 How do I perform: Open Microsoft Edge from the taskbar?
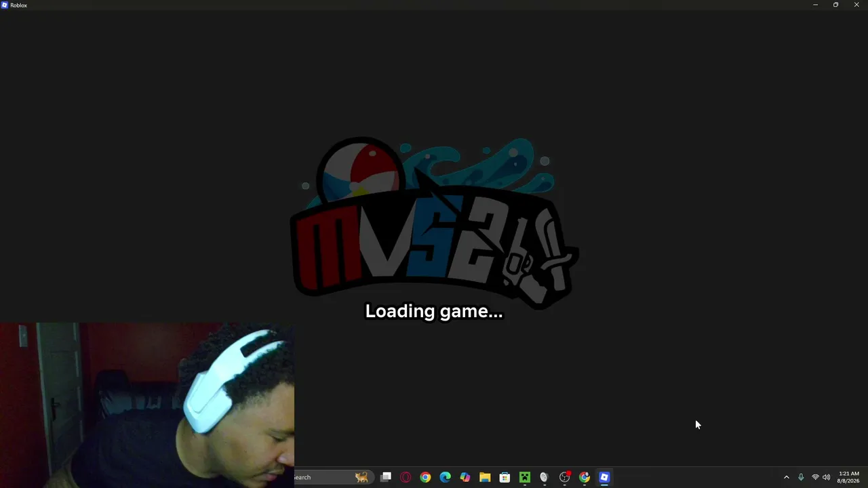point(445,477)
